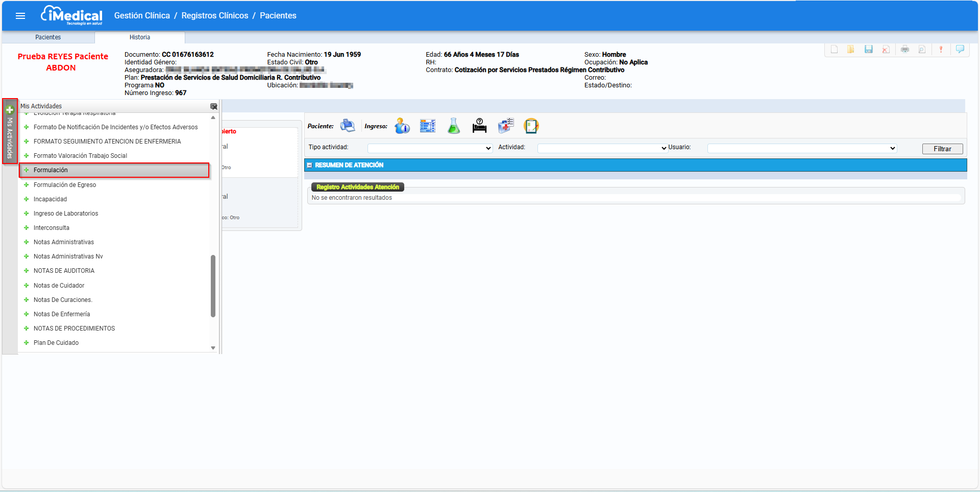Select Formulación in Mis Actividades list
This screenshot has height=492, width=980.
point(51,170)
